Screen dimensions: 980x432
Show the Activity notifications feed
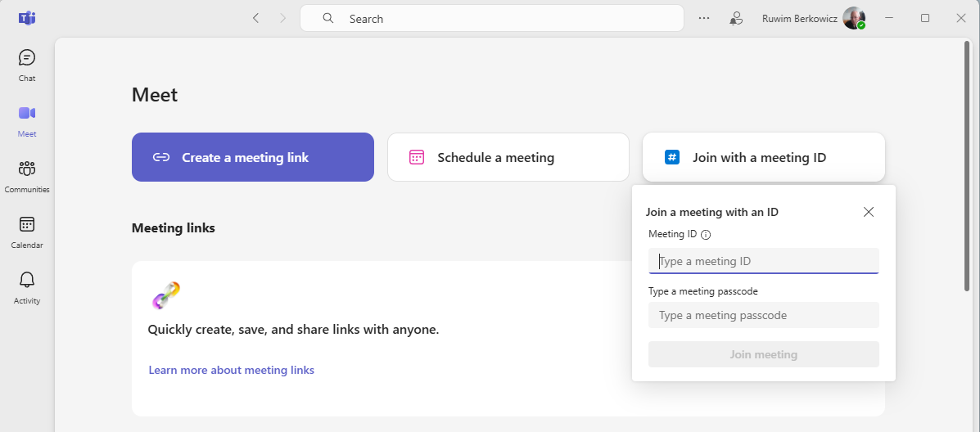27,286
